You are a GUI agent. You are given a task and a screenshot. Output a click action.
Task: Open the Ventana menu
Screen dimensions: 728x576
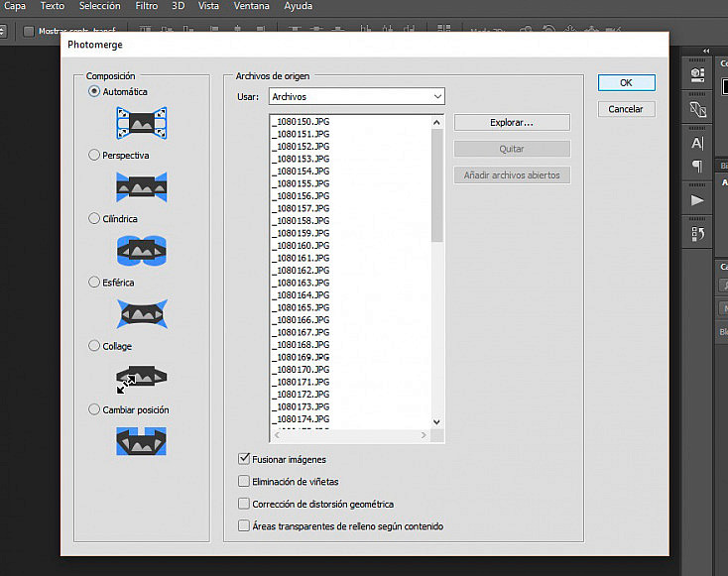(x=251, y=6)
